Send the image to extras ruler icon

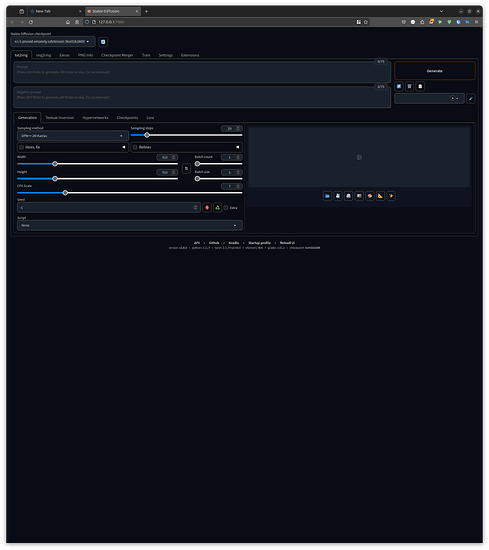tap(380, 196)
